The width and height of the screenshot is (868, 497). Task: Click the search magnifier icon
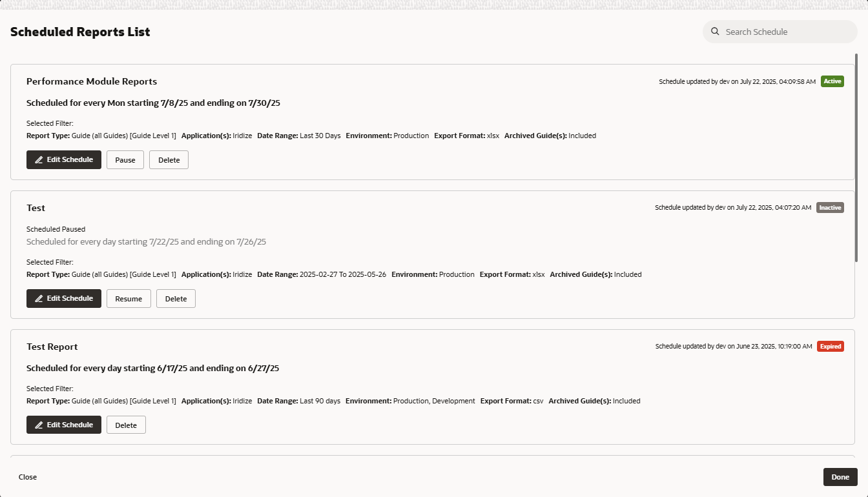pos(715,32)
